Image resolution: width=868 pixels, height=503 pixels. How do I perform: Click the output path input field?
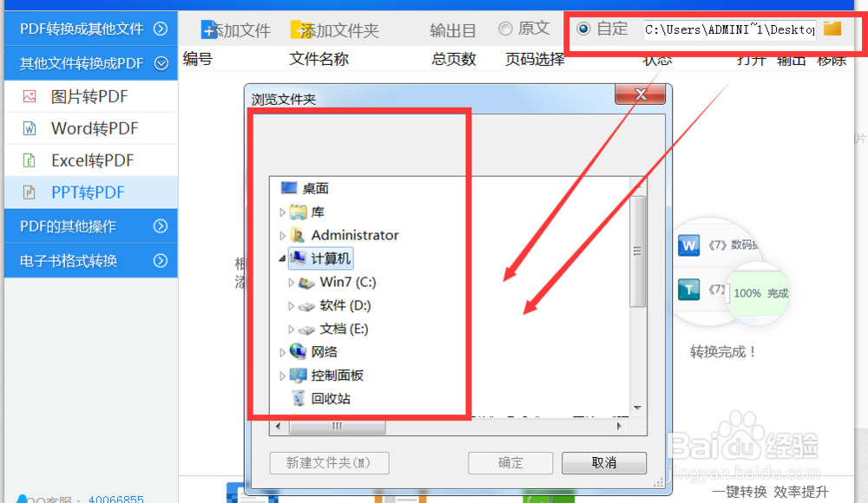730,29
